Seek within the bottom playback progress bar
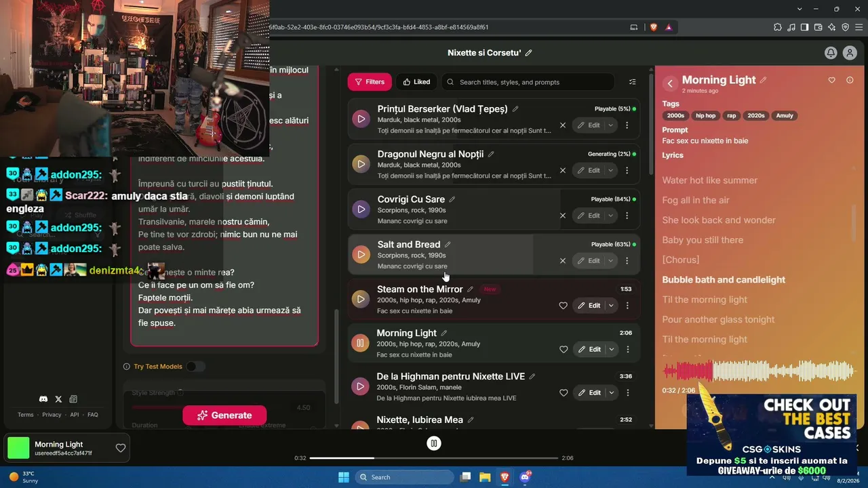Screen dimensions: 868x488 click(x=434, y=458)
